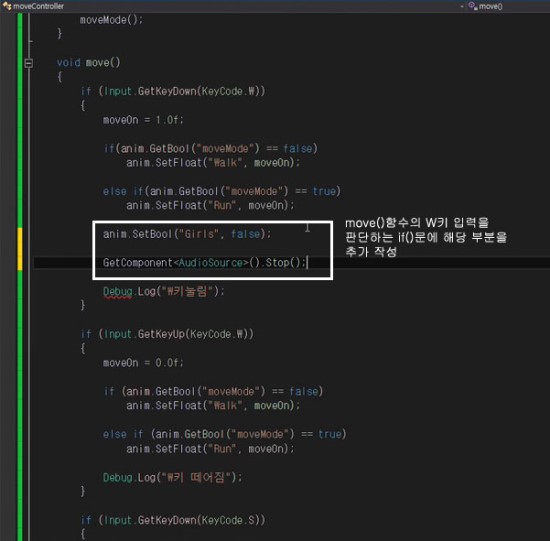Click the if (Input.GetKeyUp(KeyCode.W)) line
This screenshot has height=541, width=550.
[167, 334]
